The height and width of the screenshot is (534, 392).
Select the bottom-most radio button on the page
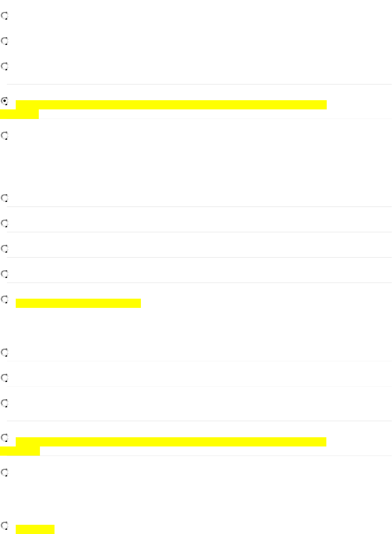coord(5,526)
